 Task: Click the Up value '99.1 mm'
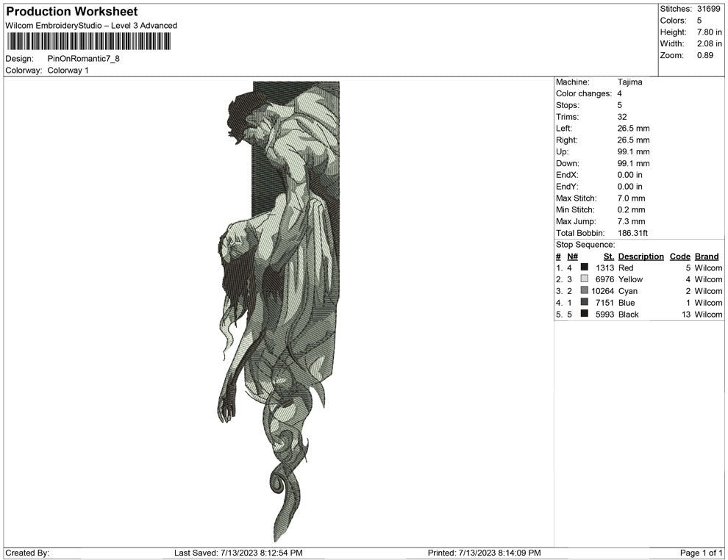[634, 151]
